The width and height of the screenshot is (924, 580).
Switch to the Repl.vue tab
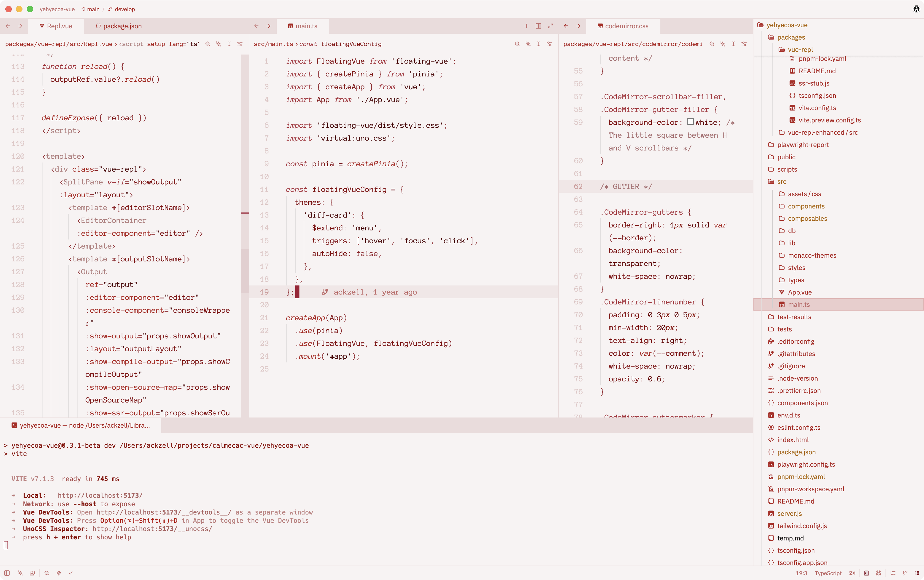pos(56,26)
